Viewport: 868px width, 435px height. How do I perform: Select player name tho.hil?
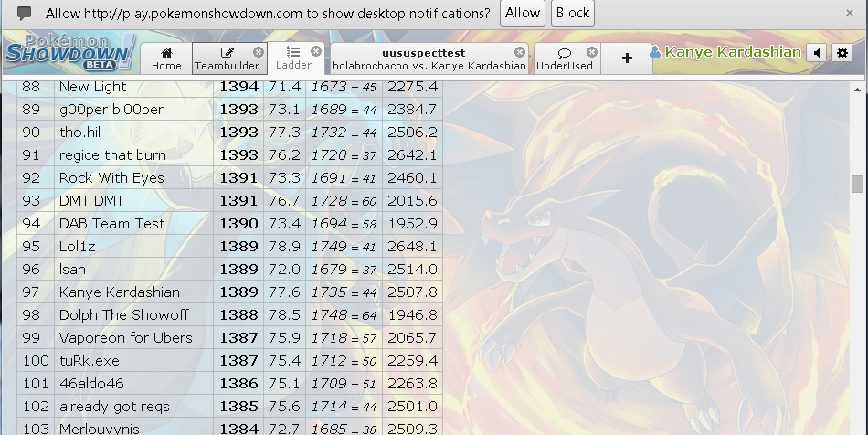click(x=79, y=133)
